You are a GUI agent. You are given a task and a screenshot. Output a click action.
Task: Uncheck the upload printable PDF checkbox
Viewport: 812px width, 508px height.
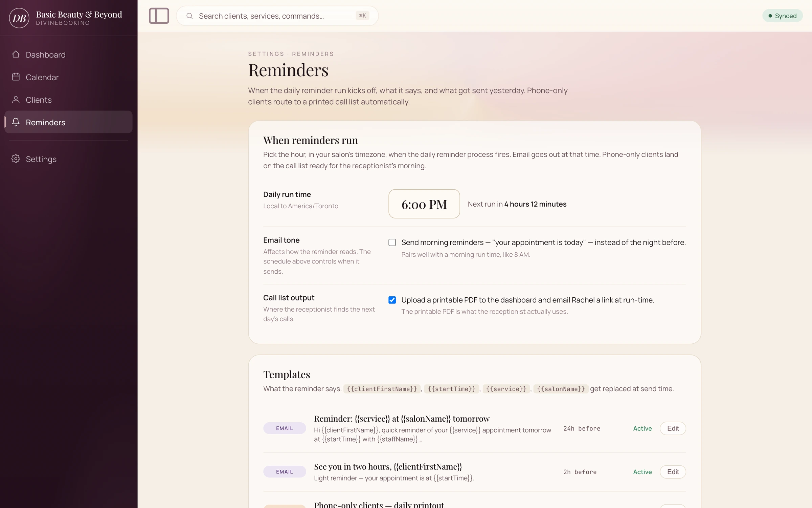coord(392,300)
